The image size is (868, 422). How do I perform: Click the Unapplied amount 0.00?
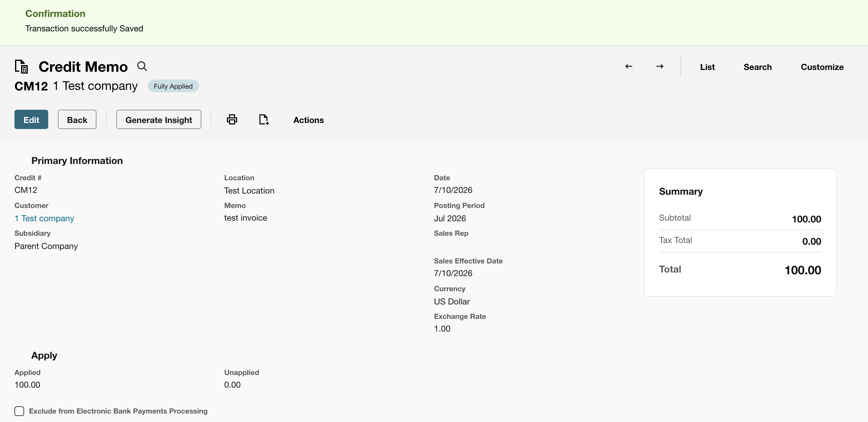click(232, 385)
